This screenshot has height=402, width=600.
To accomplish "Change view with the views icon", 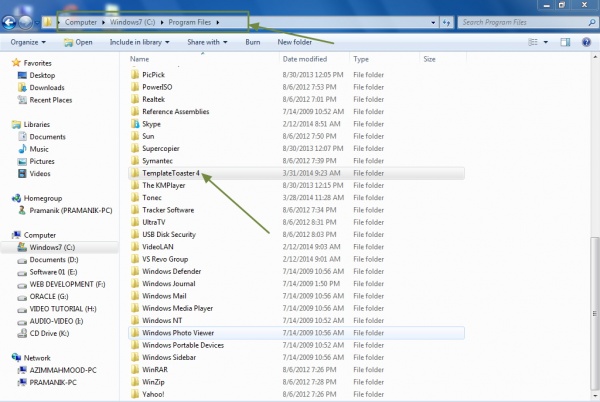I will (533, 42).
